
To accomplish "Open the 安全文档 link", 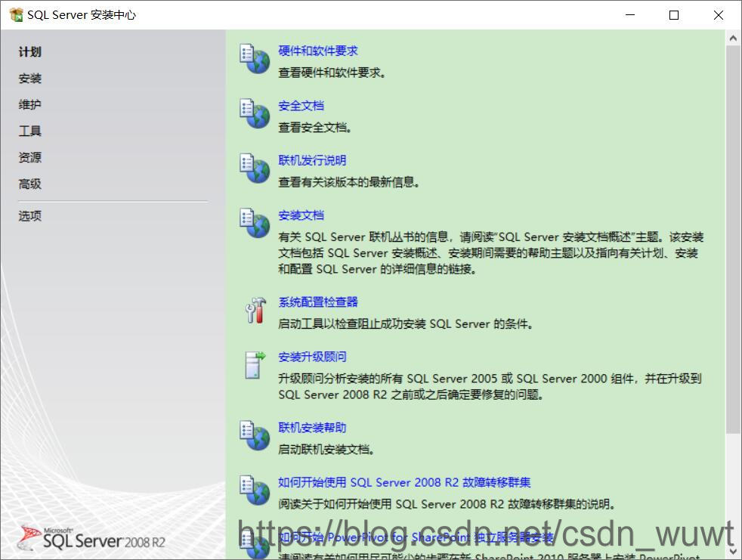I will tap(301, 106).
